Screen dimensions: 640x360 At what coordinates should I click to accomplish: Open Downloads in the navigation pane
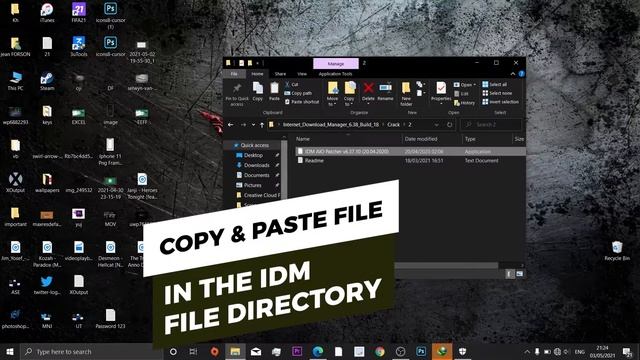(256, 165)
